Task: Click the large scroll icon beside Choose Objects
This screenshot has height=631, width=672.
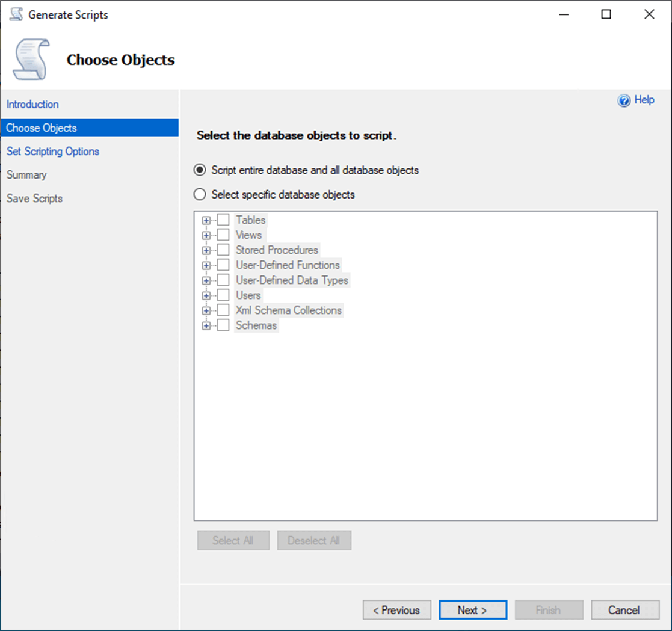Action: pyautogui.click(x=31, y=60)
